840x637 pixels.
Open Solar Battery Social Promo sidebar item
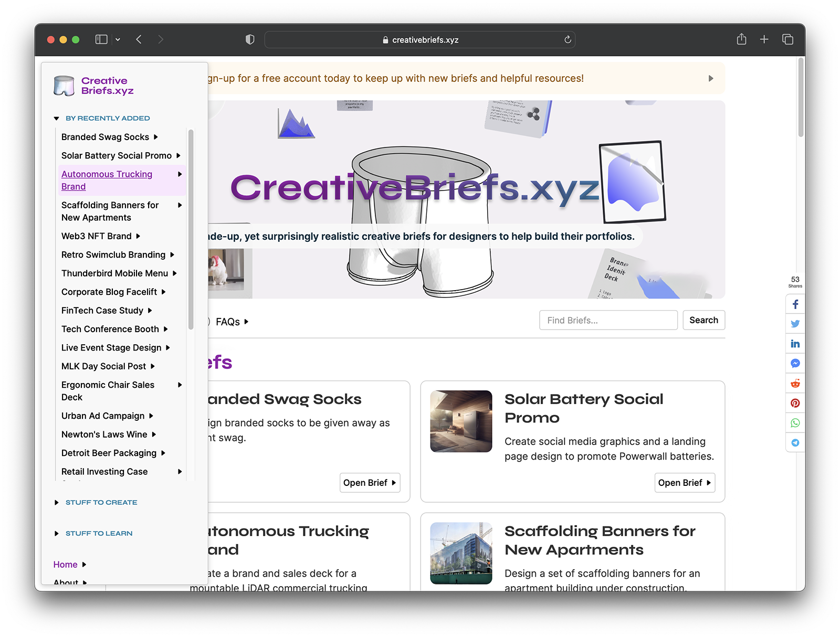pos(121,155)
